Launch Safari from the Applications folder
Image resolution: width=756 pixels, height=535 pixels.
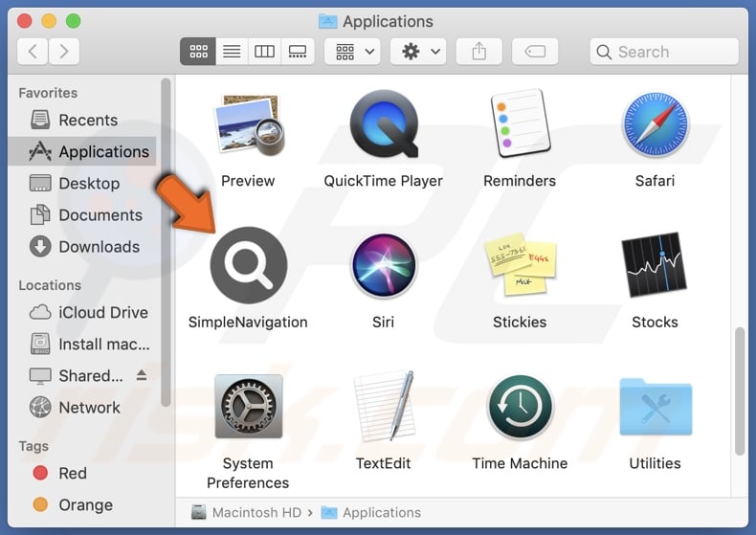point(655,124)
